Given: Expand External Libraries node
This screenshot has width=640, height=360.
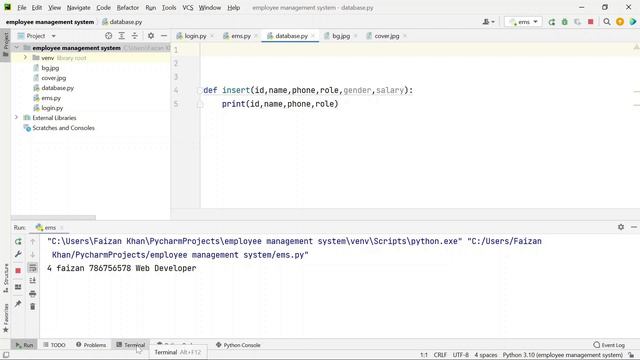Looking at the screenshot, I should tap(16, 118).
